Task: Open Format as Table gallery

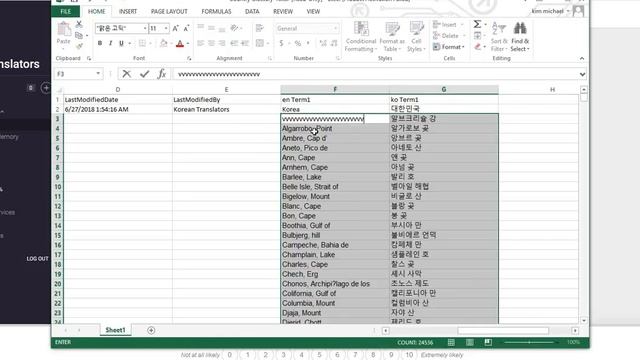Action: click(392, 36)
